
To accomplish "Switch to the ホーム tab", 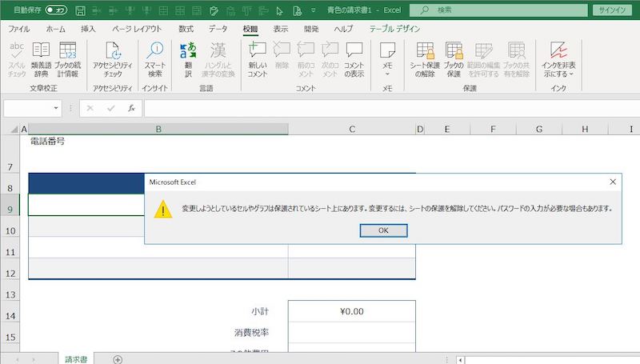I will (55, 29).
